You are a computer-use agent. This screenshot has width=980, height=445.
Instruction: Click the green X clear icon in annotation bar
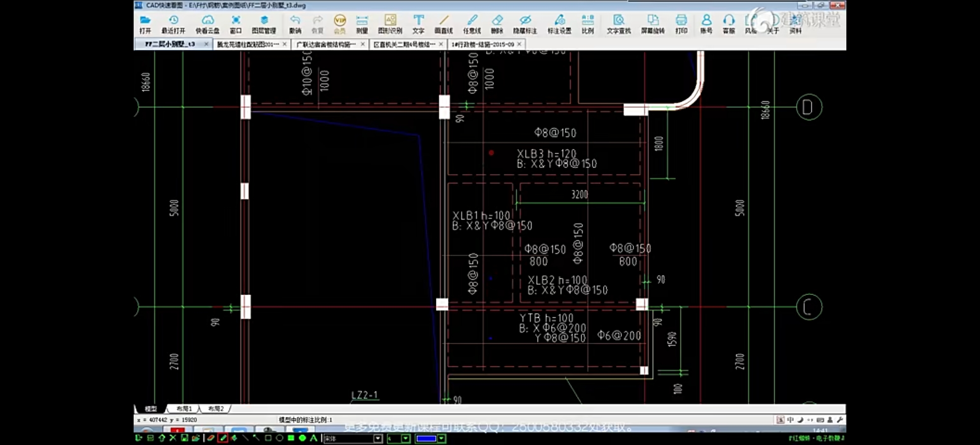(x=173, y=438)
